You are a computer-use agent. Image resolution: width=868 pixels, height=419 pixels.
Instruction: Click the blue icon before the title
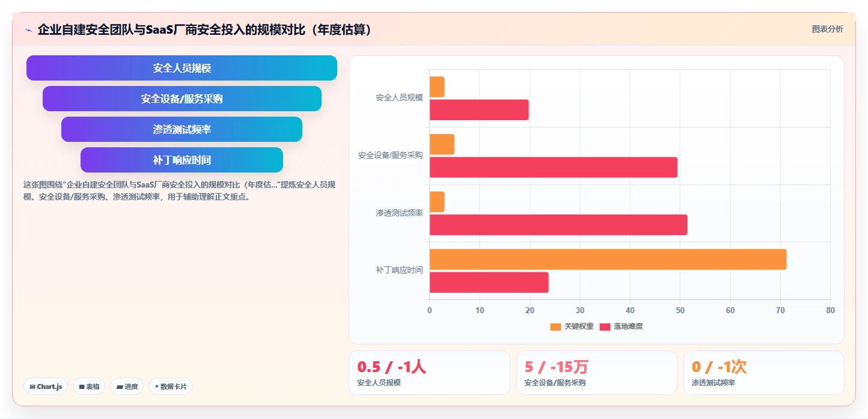pos(28,29)
